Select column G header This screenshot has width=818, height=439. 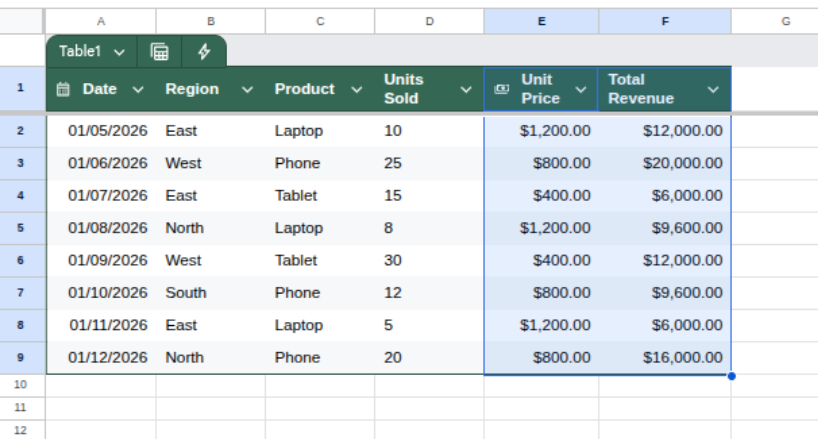click(x=775, y=21)
